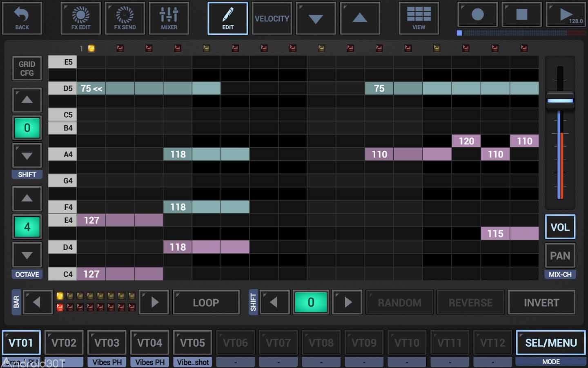This screenshot has height=368, width=588.
Task: Open the FX SEND panel
Action: (x=125, y=18)
